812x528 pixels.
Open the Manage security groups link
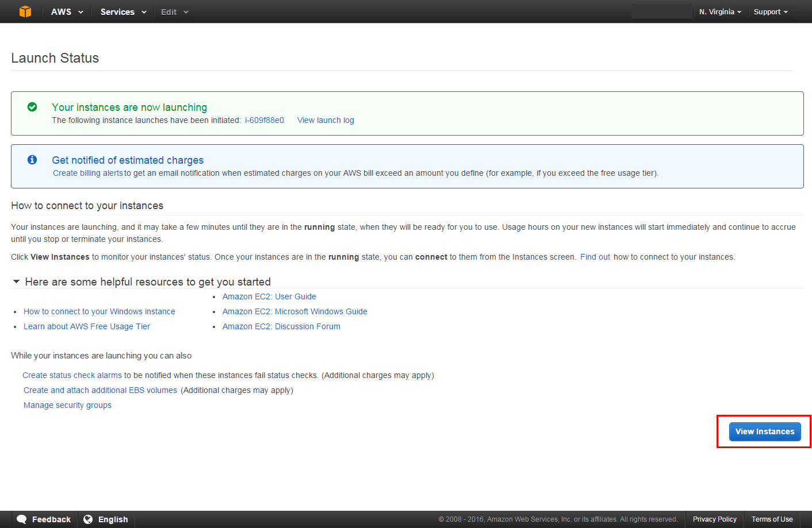tap(67, 405)
